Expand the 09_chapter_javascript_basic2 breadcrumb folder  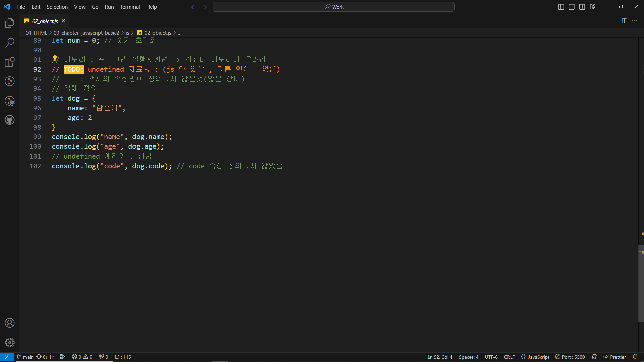tap(86, 33)
